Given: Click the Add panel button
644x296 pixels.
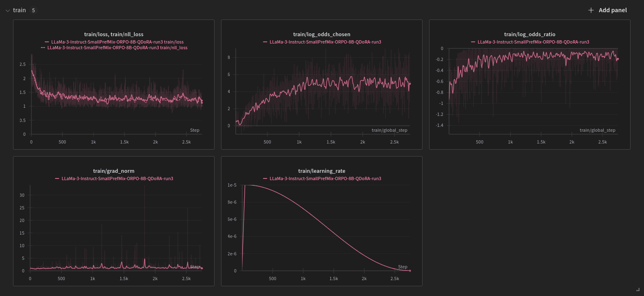Looking at the screenshot, I should click(x=607, y=10).
